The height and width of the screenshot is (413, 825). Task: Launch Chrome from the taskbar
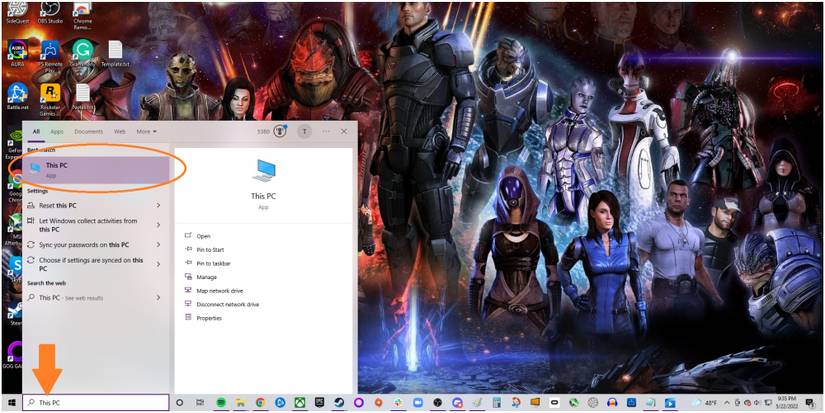pos(260,402)
